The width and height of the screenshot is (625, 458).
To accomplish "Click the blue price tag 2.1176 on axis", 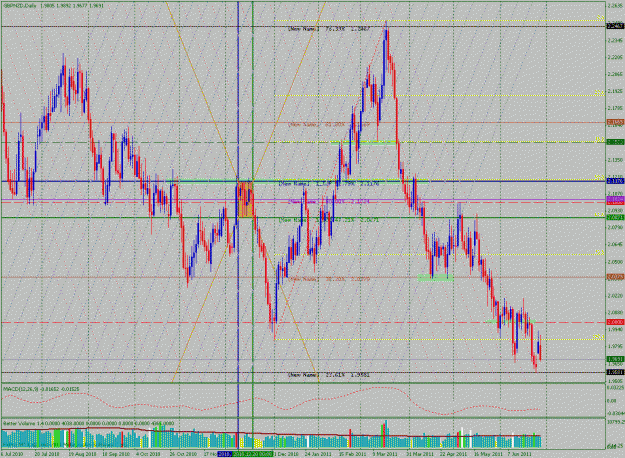I will pos(615,181).
